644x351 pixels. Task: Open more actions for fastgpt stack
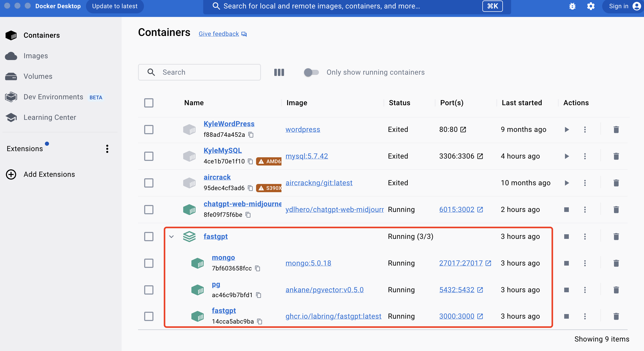(x=585, y=237)
